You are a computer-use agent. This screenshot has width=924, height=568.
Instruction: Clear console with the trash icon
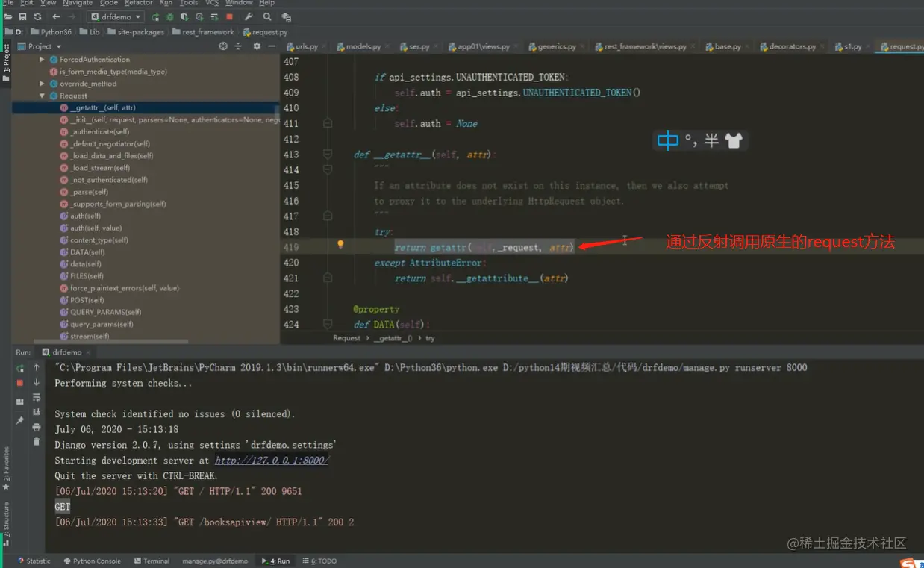(37, 442)
